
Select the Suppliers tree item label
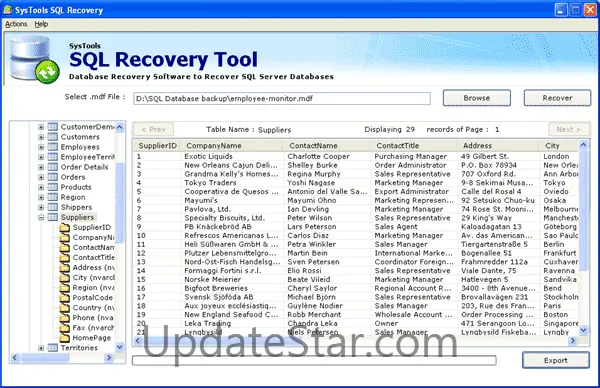77,217
